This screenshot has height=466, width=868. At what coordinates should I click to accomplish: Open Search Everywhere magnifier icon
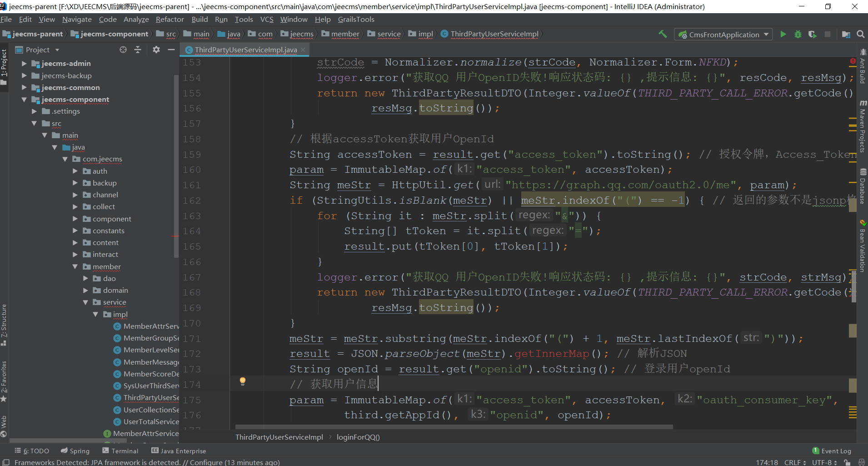tap(860, 35)
